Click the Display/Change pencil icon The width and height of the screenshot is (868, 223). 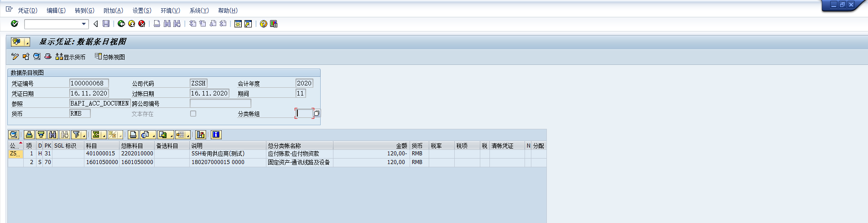coord(15,57)
